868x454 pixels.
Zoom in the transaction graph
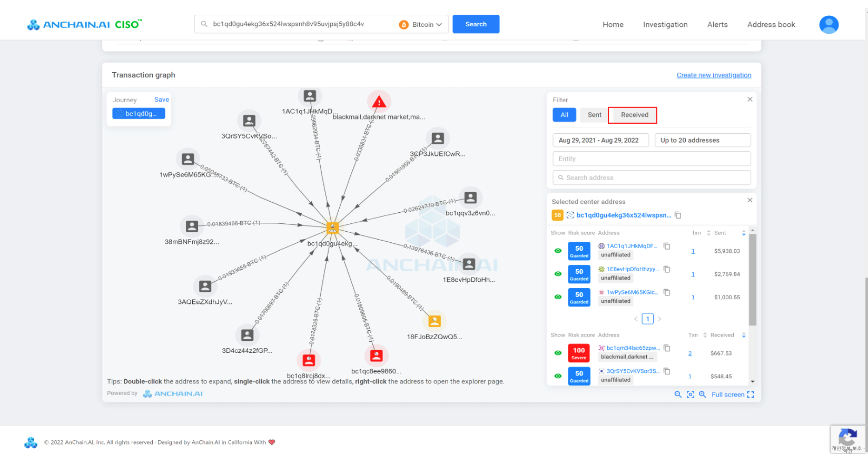coord(703,394)
